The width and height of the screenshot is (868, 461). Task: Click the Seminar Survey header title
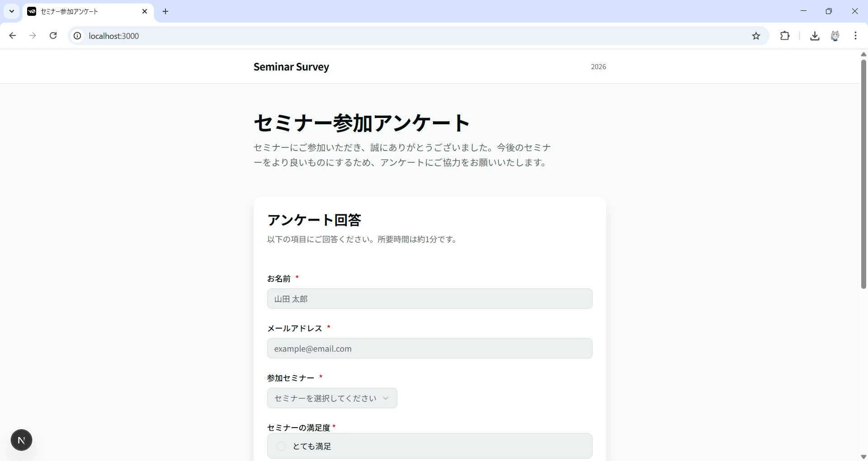291,67
